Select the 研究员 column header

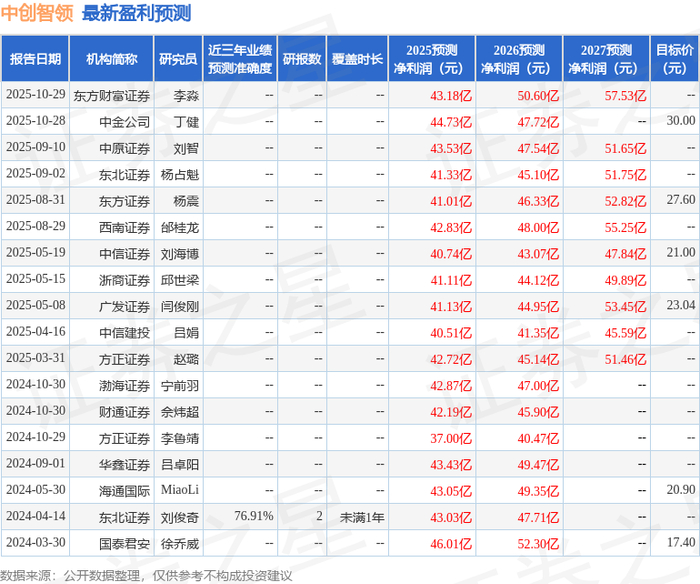(178, 59)
